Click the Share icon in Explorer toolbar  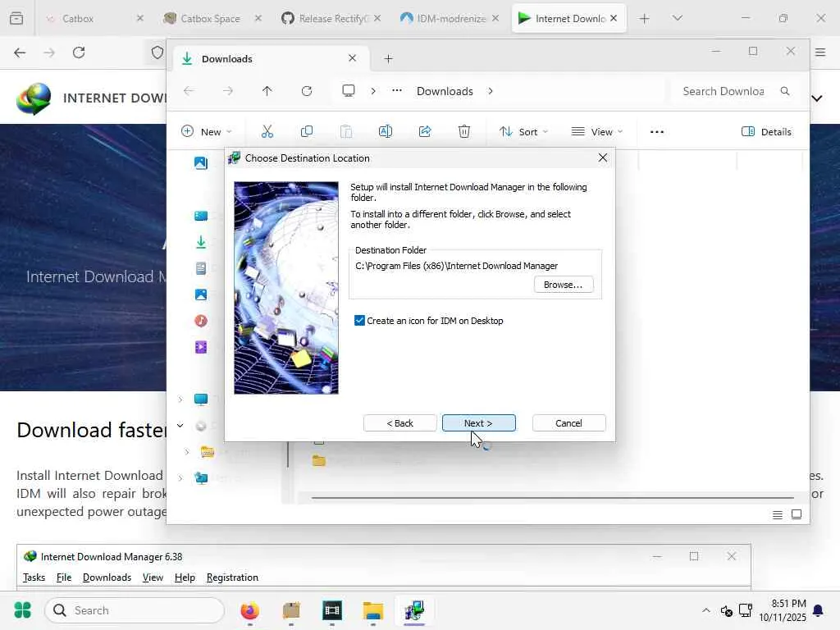coord(425,132)
